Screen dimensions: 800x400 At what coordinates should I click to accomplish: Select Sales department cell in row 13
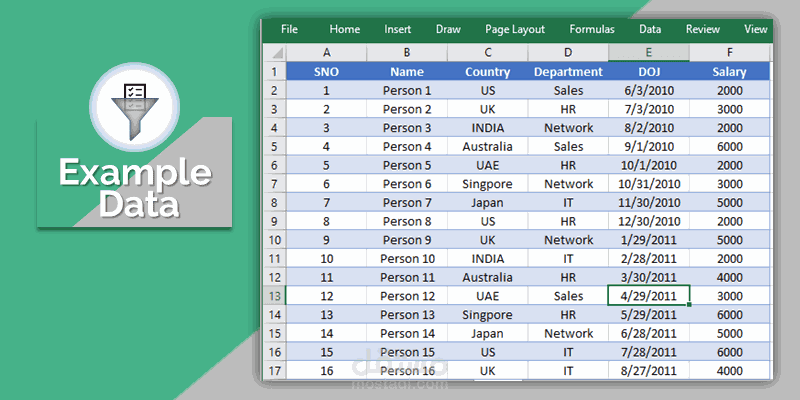pos(568,296)
